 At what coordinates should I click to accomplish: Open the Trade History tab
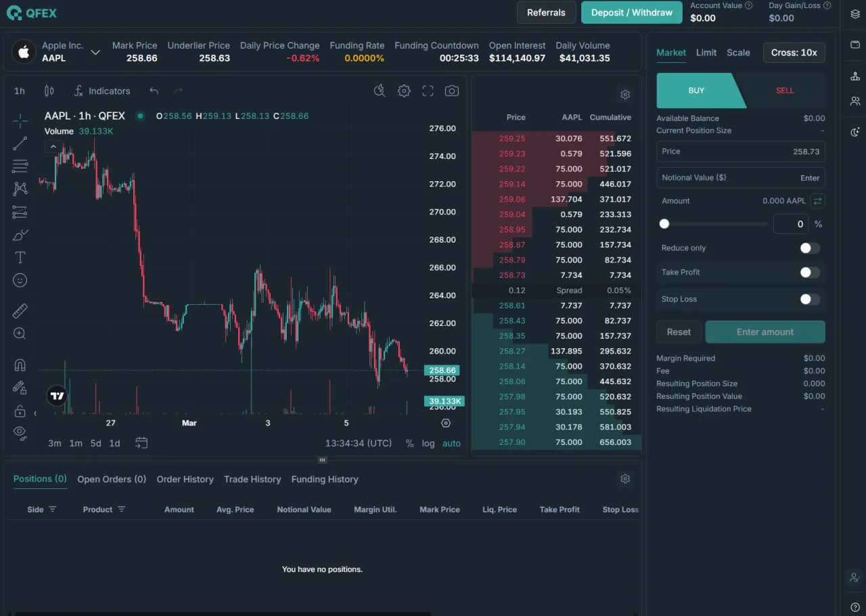tap(252, 479)
